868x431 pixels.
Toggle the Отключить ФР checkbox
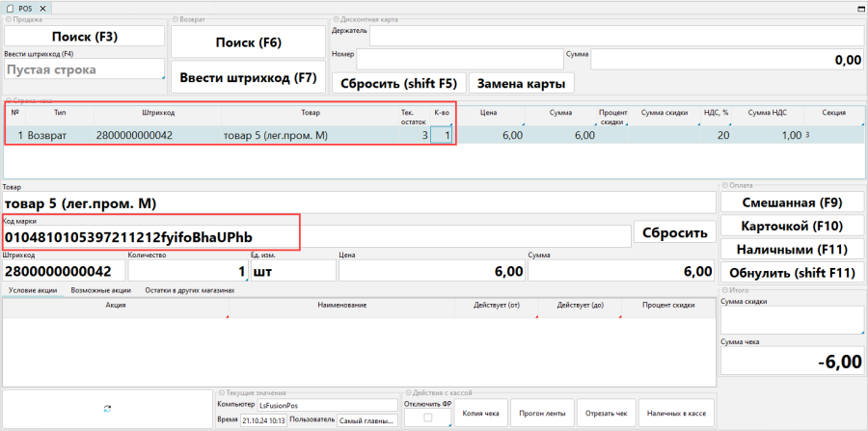point(427,418)
